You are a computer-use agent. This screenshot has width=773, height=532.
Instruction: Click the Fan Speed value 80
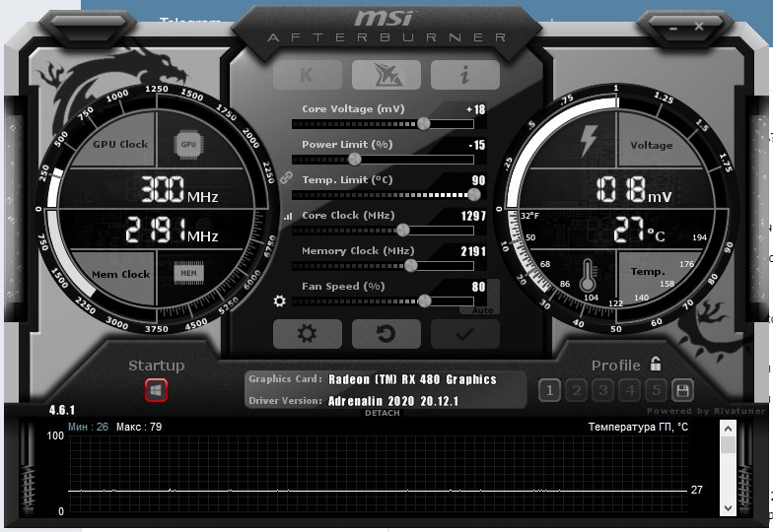[x=478, y=287]
